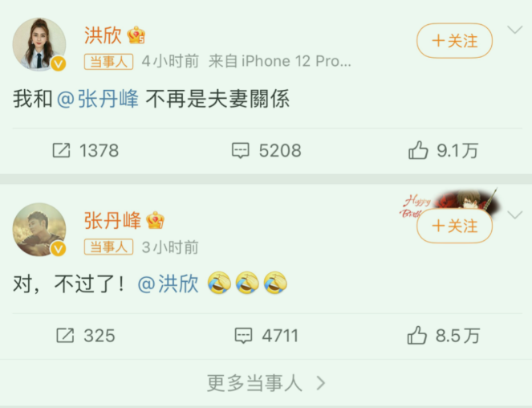The image size is (532, 408).
Task: Open @洪欣 mention in 张丹峰's post
Action: coord(168,284)
